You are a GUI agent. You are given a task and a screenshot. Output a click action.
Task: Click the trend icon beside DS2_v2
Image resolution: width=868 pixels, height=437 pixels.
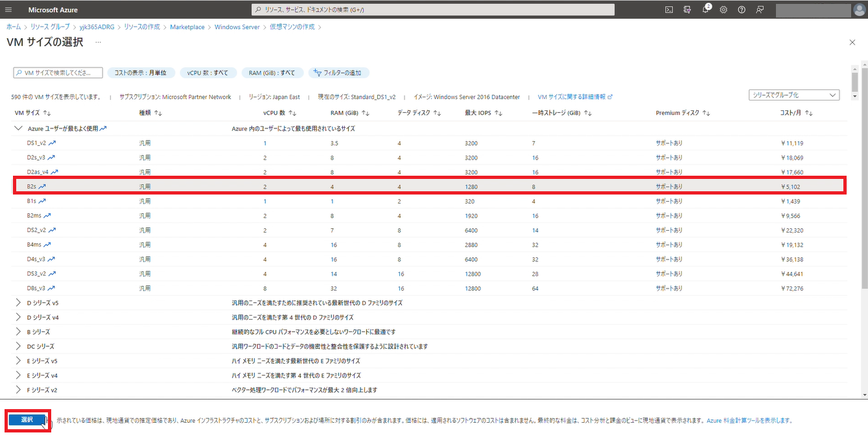(51, 230)
